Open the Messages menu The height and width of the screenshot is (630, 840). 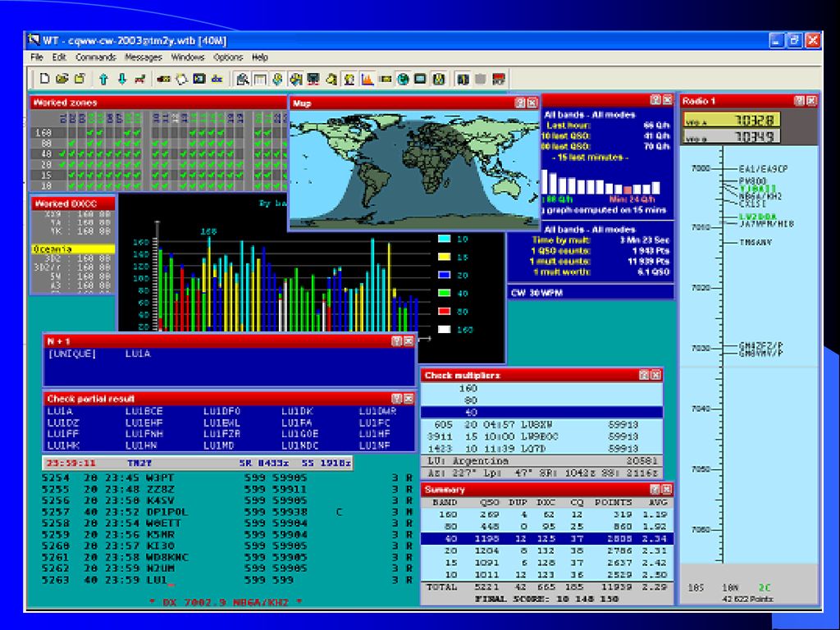pyautogui.click(x=143, y=57)
